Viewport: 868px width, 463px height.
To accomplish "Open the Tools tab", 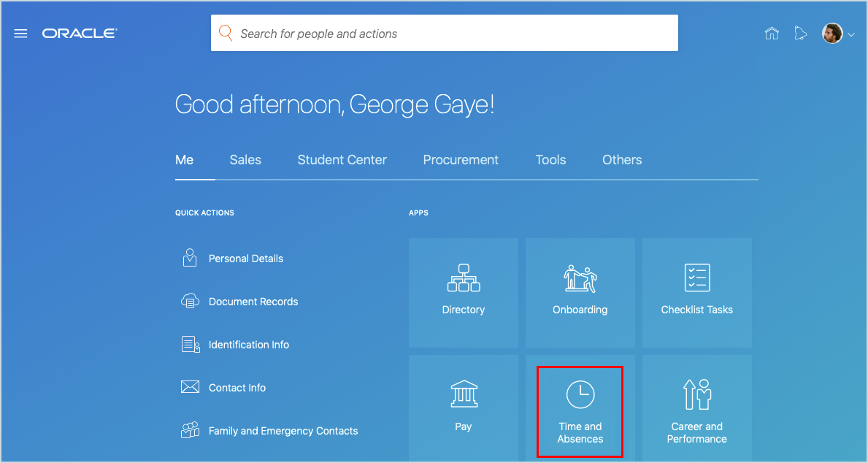I will [x=550, y=160].
